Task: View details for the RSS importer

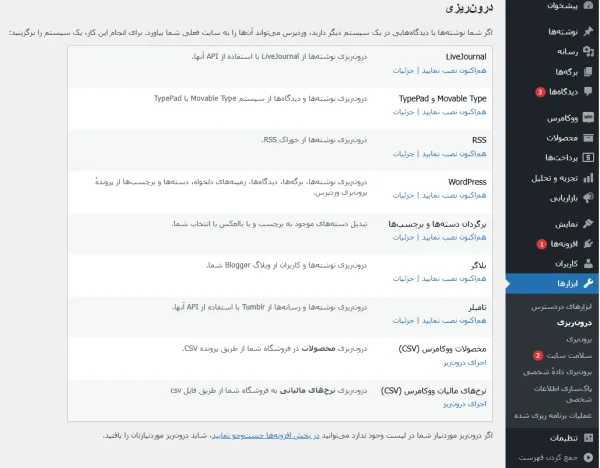Action: pos(403,153)
